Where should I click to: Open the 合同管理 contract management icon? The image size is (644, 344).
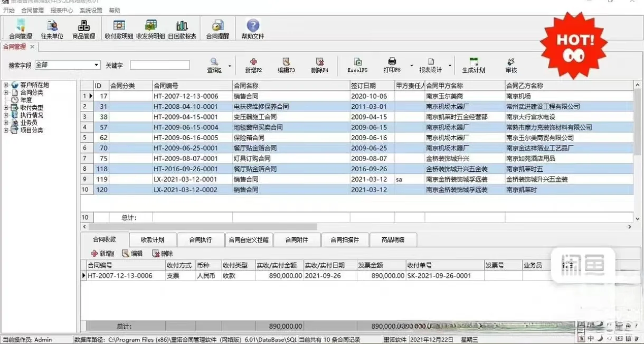20,28
